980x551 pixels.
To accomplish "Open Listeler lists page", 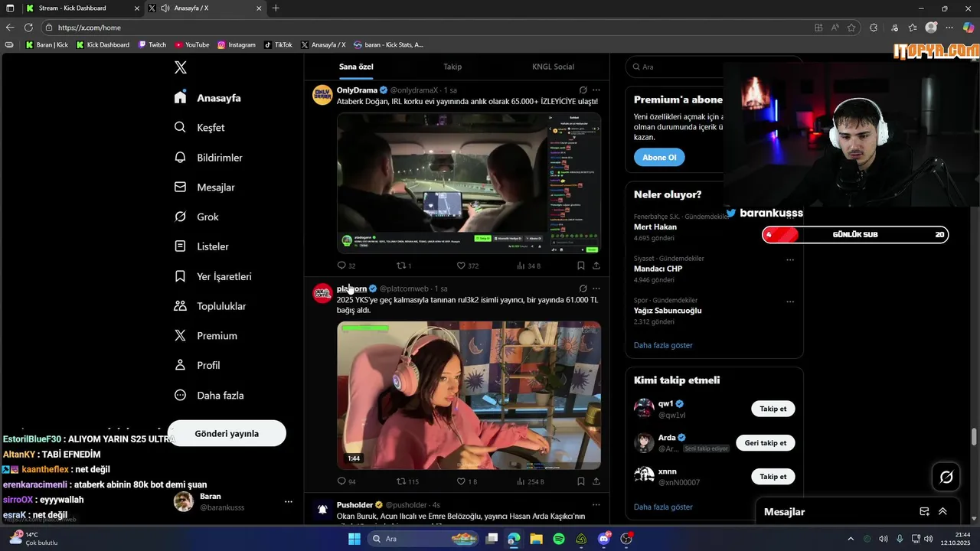I will (x=201, y=246).
